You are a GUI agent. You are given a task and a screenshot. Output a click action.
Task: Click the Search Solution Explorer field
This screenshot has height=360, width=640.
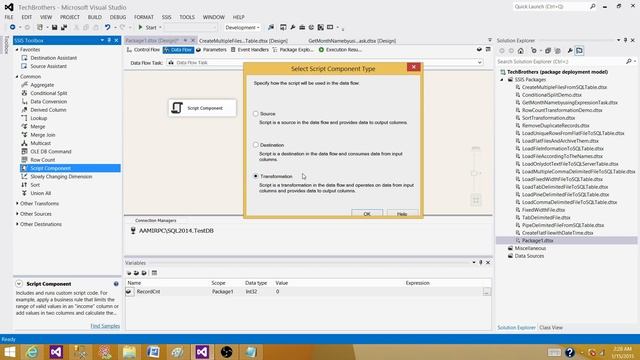561,61
